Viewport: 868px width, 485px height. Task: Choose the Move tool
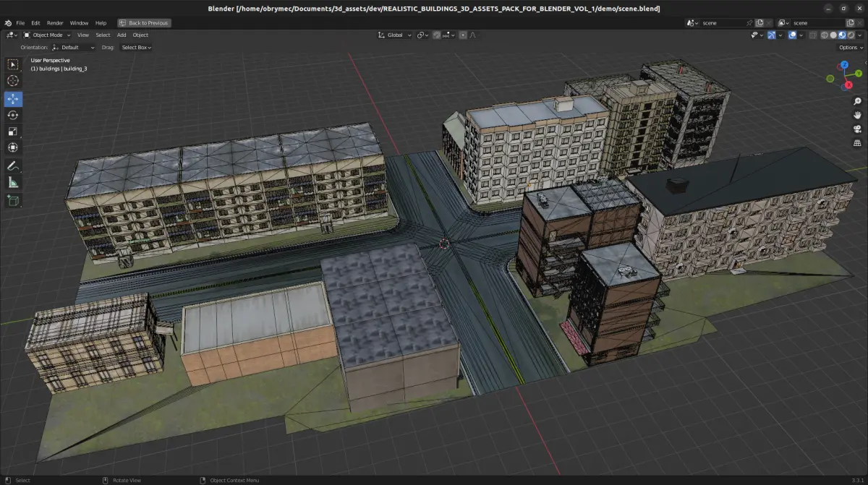coord(13,99)
